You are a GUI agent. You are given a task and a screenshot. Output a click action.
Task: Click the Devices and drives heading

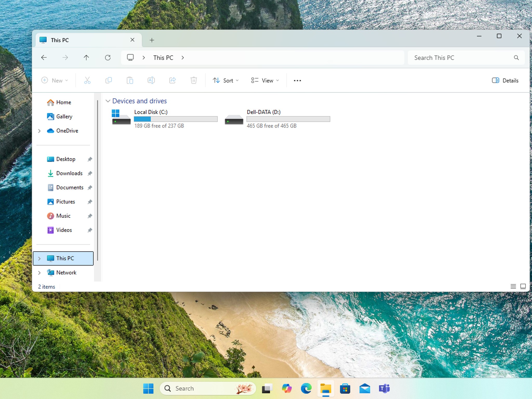[139, 101]
